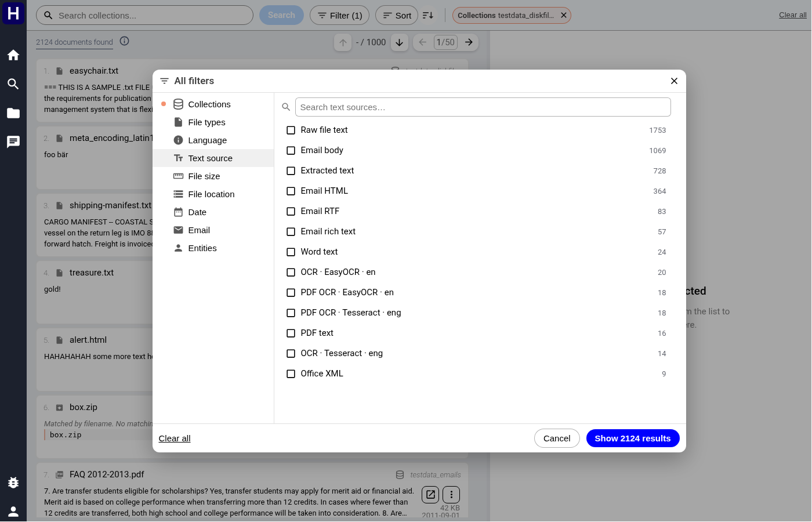Open the Filter (1) dropdown
This screenshot has width=812, height=522.
(340, 15)
